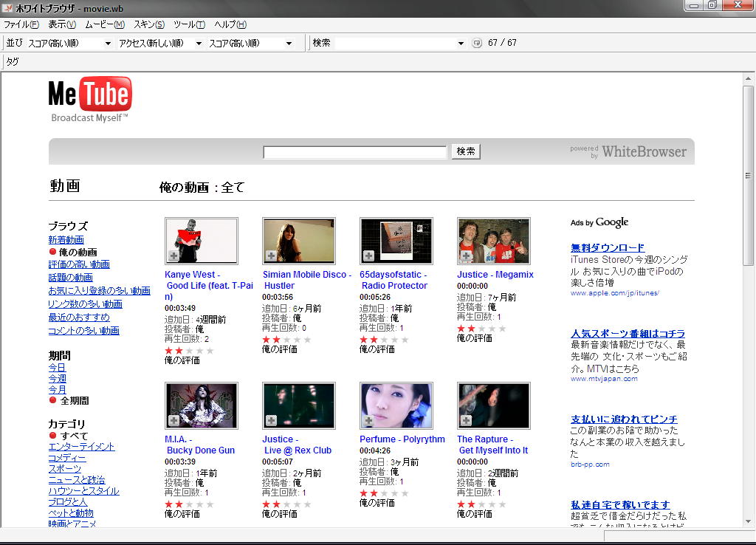Click the 私達自宅で稼いでます ad link
This screenshot has height=545, width=756.
click(620, 505)
